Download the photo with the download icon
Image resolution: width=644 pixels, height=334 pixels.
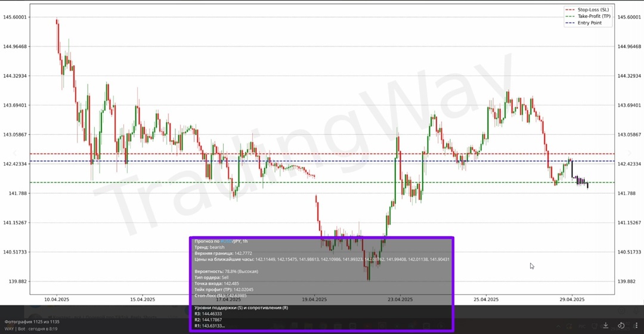point(605,326)
